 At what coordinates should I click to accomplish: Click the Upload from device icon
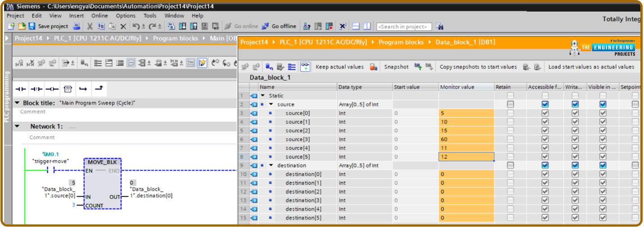tap(194, 26)
